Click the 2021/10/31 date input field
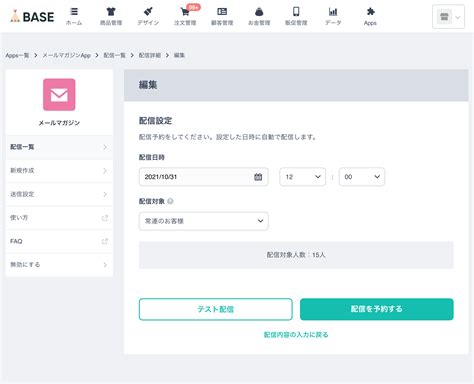The height and width of the screenshot is (384, 474). click(x=204, y=177)
